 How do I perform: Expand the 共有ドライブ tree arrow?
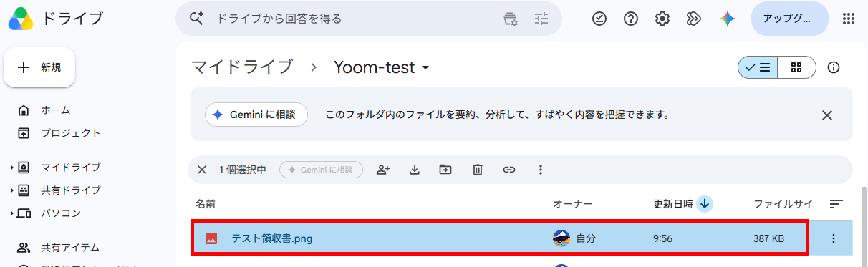click(12, 190)
